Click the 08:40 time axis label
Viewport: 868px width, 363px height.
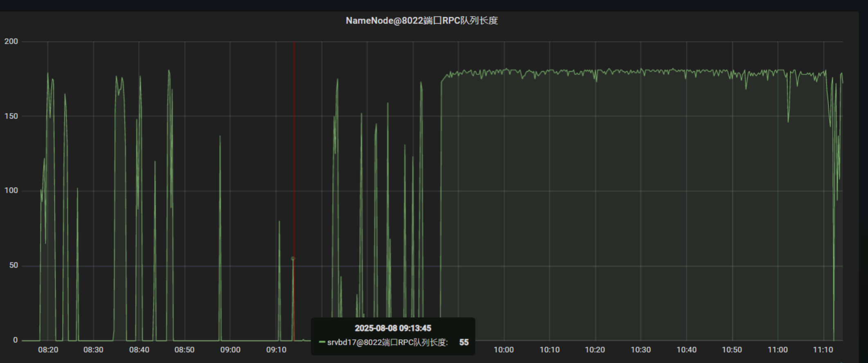coord(139,350)
